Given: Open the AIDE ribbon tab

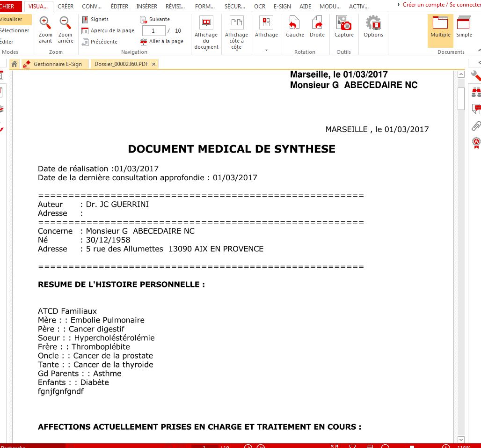Looking at the screenshot, I should (x=305, y=7).
